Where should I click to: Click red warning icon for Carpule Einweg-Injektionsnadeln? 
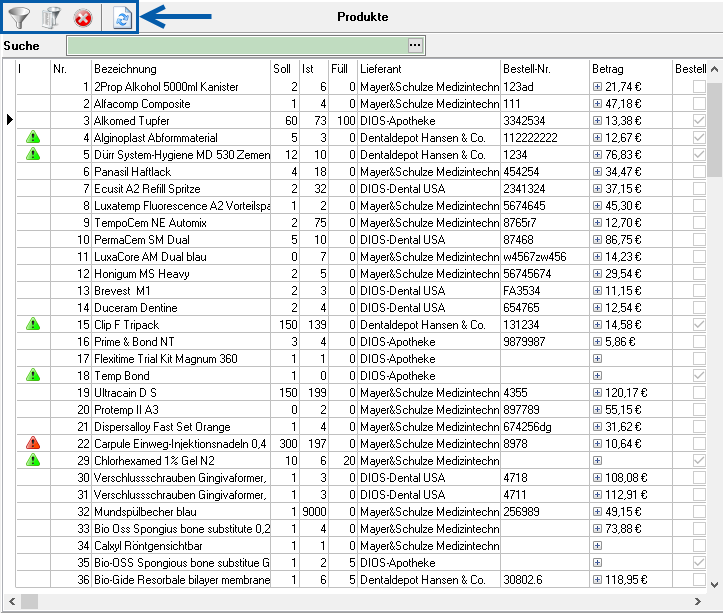click(x=33, y=443)
